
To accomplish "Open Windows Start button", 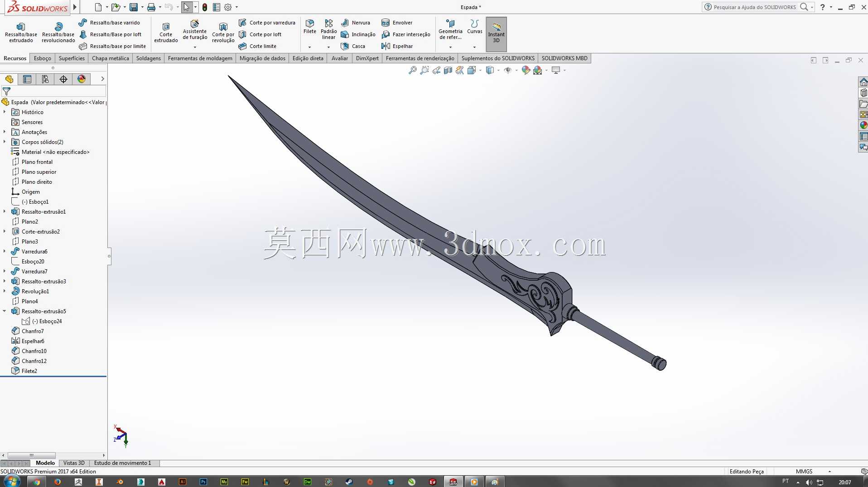I will [12, 481].
